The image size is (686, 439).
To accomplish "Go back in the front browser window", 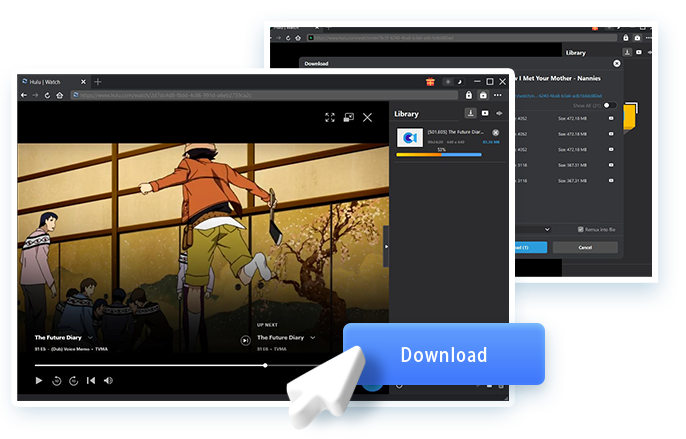I will (24, 95).
